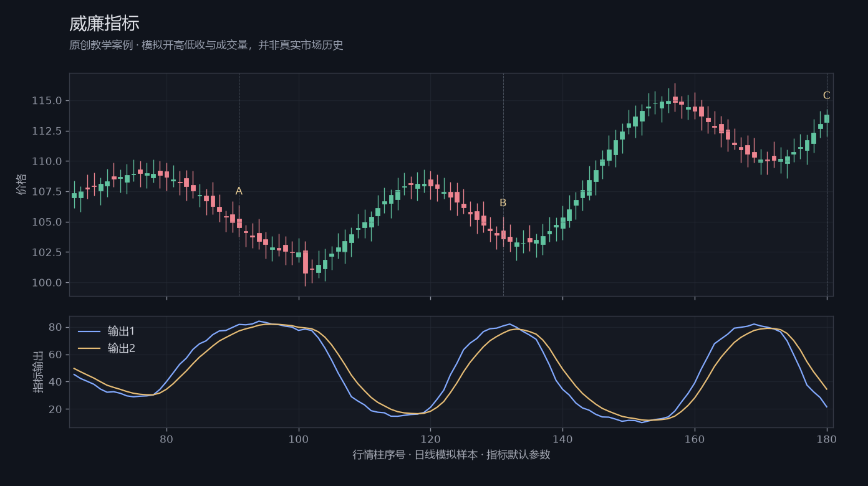Click indicator y-axis tick label 40

click(x=55, y=382)
